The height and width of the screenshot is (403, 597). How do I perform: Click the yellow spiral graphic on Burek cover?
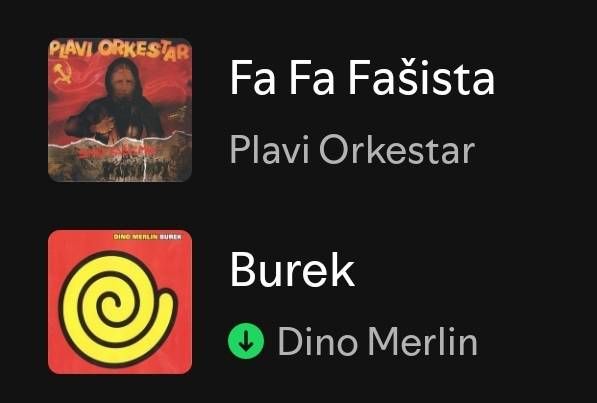point(117,309)
